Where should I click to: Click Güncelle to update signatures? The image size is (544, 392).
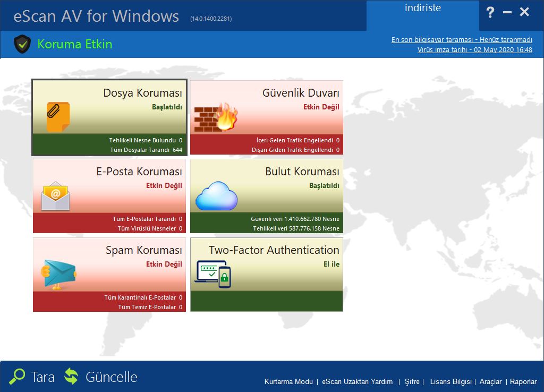[112, 377]
